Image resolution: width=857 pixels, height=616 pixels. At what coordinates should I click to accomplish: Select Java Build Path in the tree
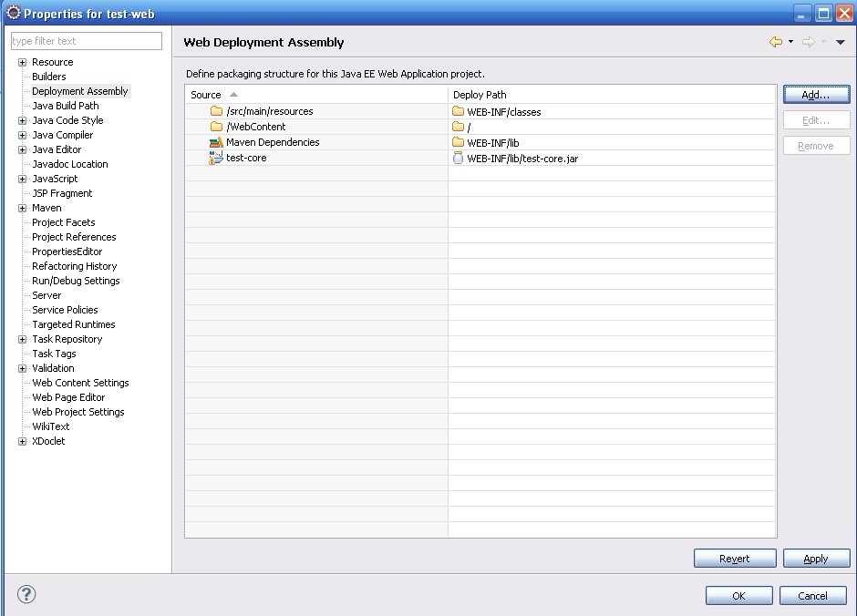(65, 106)
